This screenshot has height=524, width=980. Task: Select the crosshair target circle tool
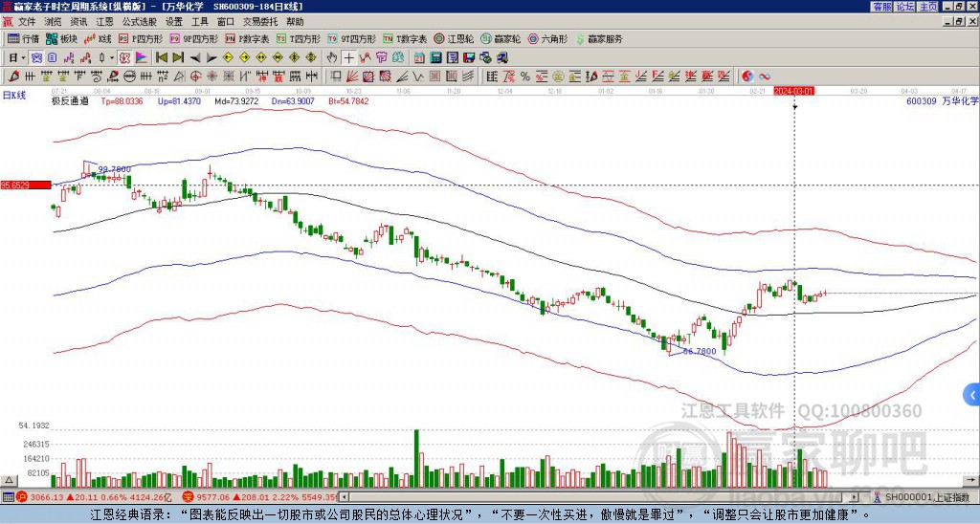click(195, 76)
